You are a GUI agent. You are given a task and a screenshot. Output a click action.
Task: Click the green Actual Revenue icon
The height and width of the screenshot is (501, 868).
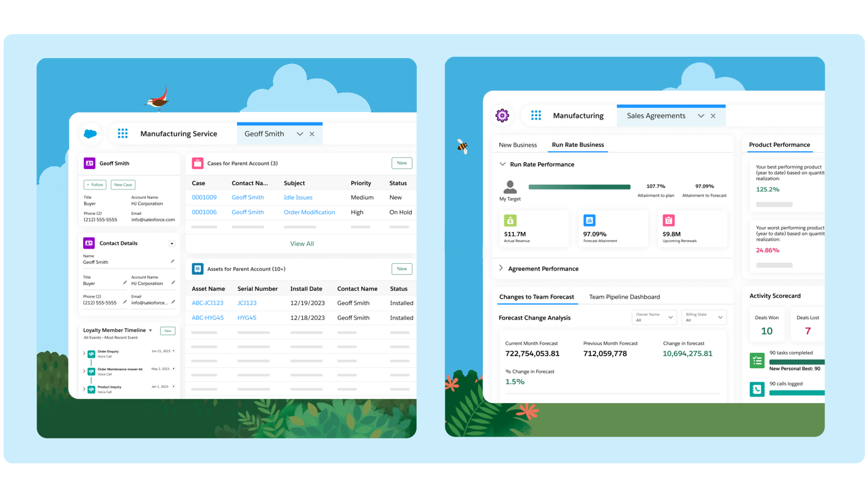click(510, 220)
